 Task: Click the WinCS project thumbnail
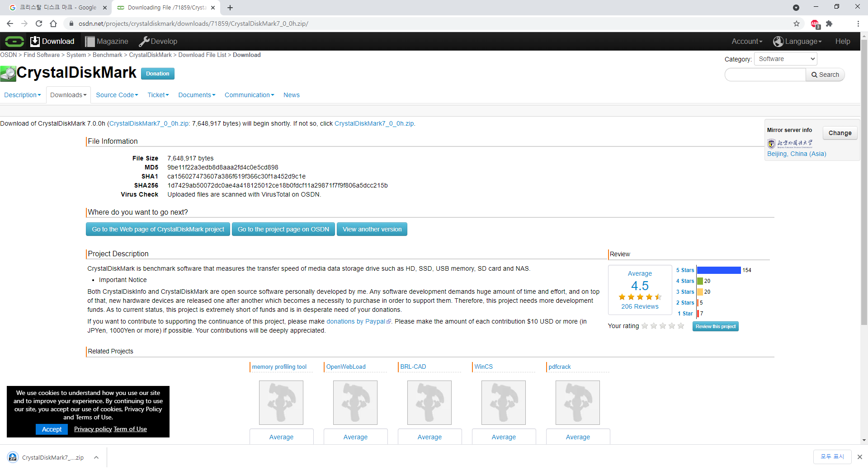tap(504, 403)
